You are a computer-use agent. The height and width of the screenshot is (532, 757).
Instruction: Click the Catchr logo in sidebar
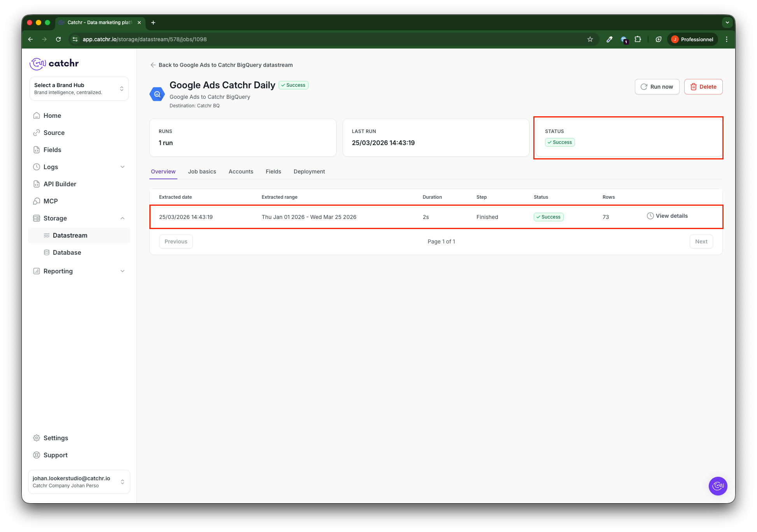coord(54,63)
